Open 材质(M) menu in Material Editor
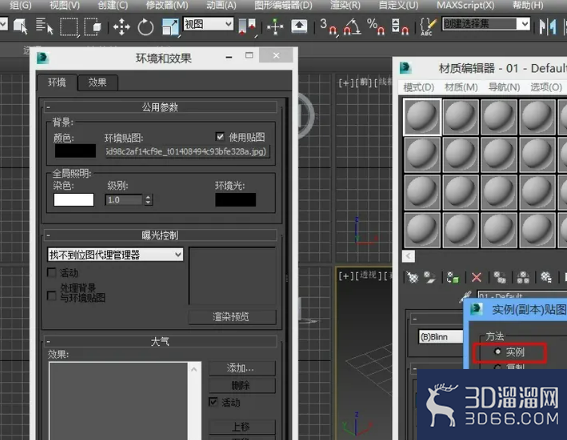 [x=461, y=87]
